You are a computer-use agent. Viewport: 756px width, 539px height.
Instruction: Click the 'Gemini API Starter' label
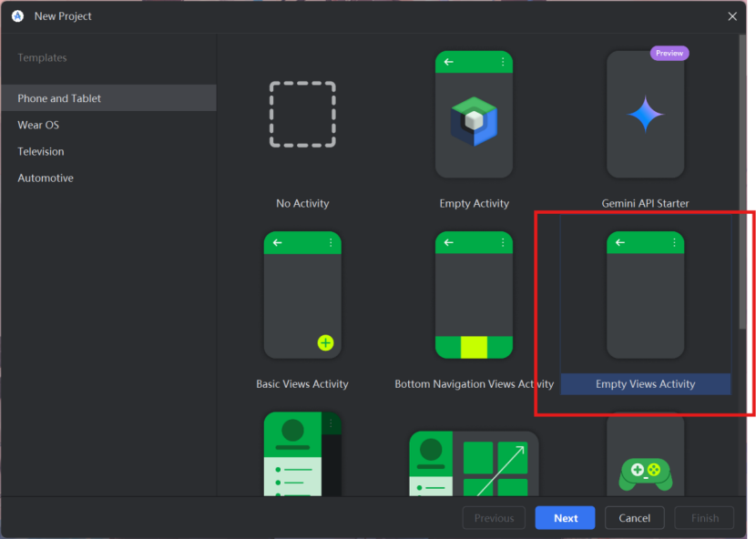click(x=645, y=203)
